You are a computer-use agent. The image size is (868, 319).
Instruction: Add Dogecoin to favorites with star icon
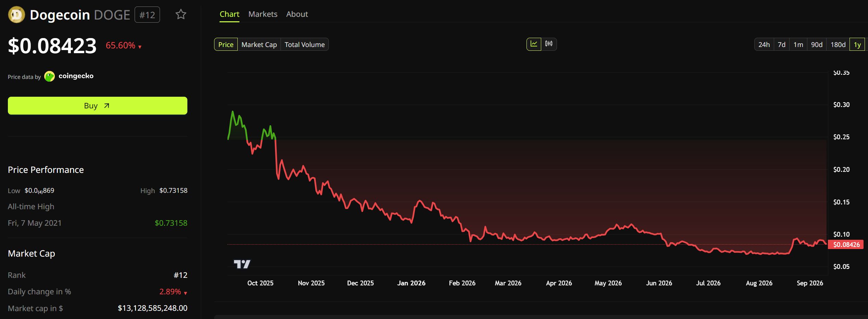[x=181, y=14]
